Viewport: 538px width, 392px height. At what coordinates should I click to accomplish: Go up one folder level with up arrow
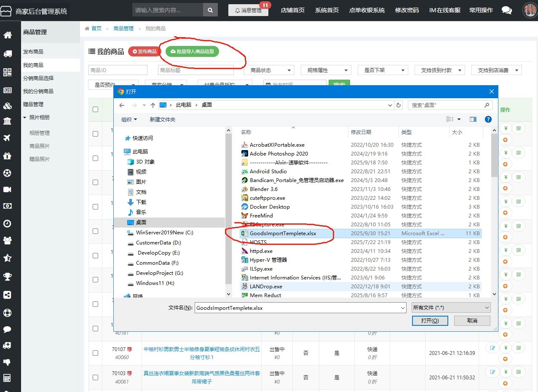click(x=153, y=105)
